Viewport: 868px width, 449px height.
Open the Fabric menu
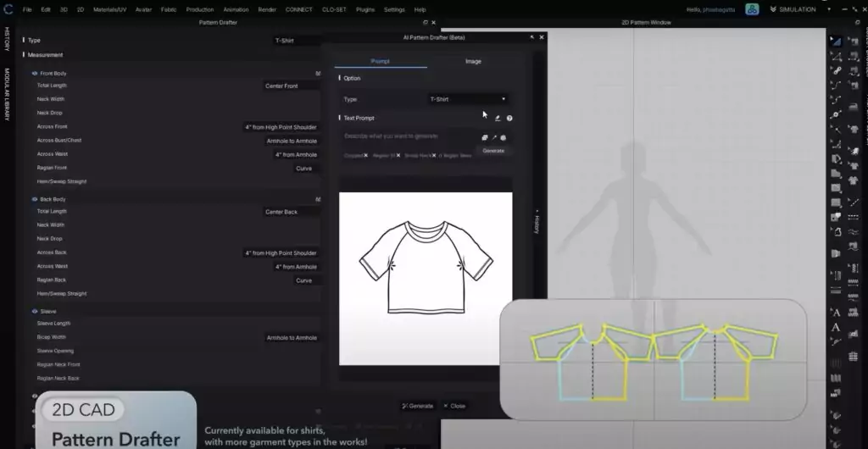(169, 10)
